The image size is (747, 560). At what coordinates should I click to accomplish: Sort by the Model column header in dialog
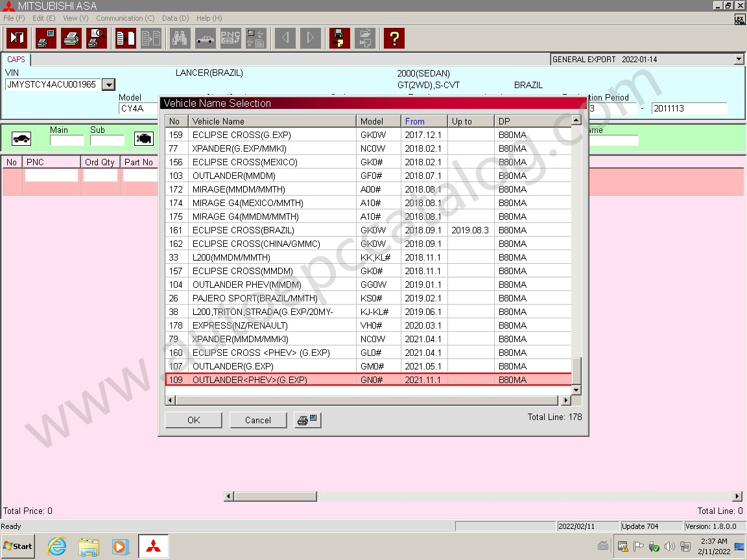(379, 121)
